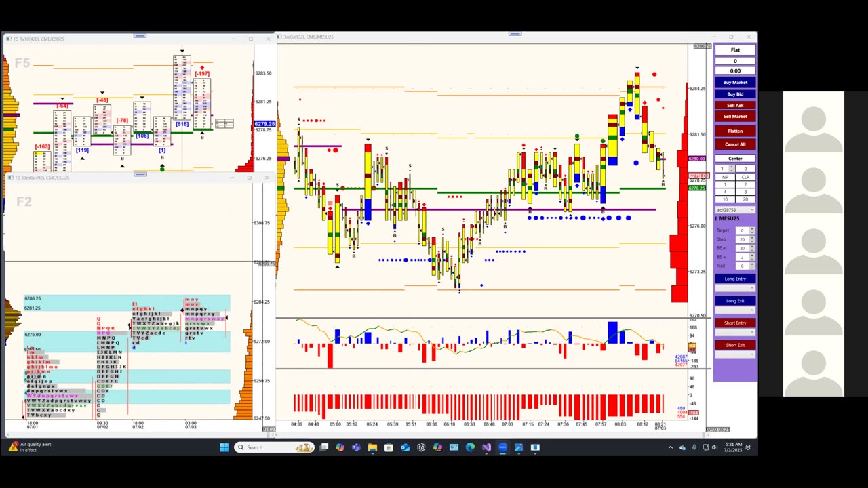Click the [-197] delta label in F5 chart
This screenshot has height=488, width=868.
click(202, 73)
